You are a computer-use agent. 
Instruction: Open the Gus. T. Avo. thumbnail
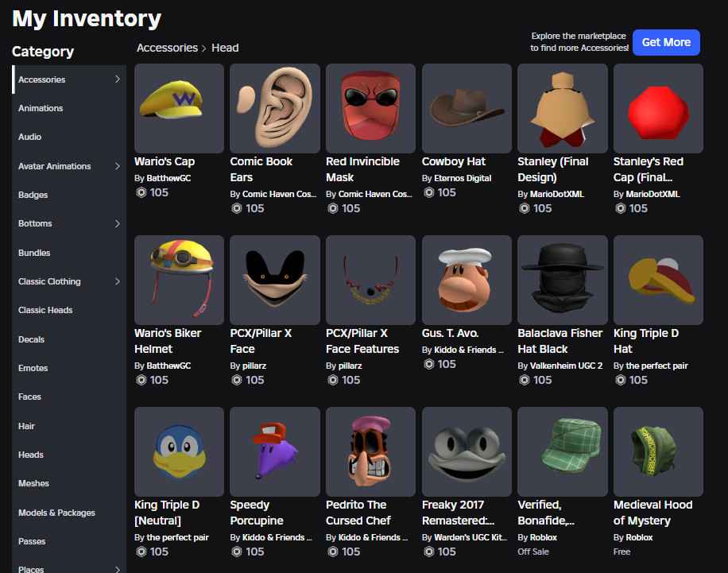click(x=467, y=280)
